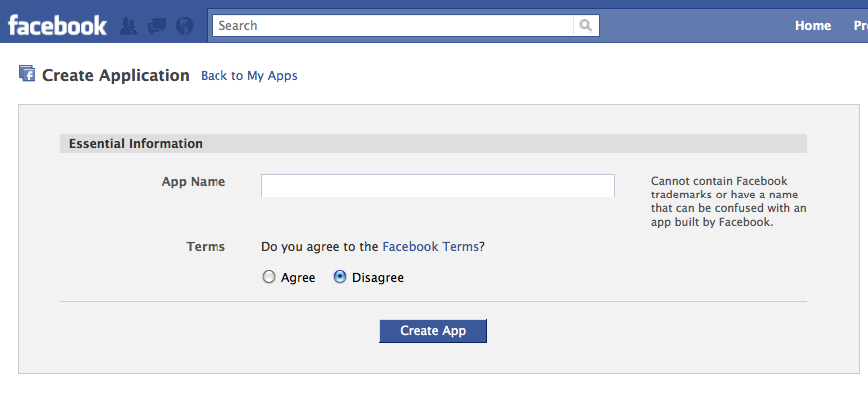Follow the Back to My Apps link
The image size is (868, 393).
click(249, 75)
